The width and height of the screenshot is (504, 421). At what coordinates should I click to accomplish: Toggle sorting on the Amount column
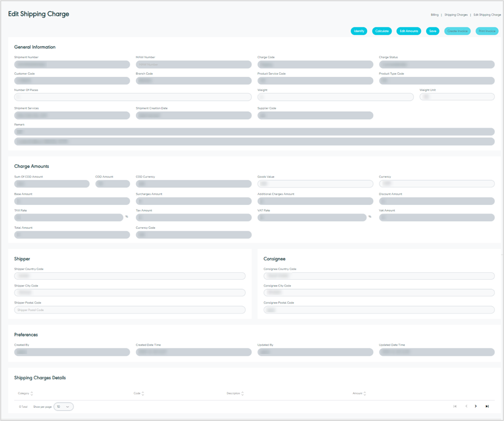pyautogui.click(x=365, y=393)
